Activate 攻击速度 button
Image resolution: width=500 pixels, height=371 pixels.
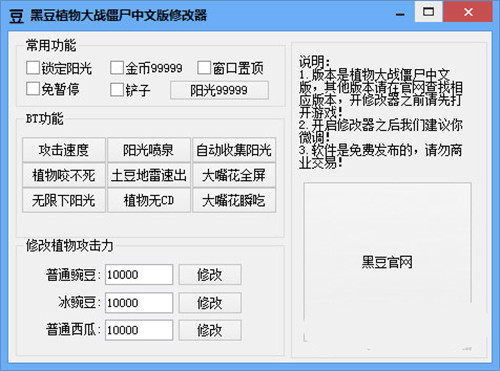click(64, 150)
